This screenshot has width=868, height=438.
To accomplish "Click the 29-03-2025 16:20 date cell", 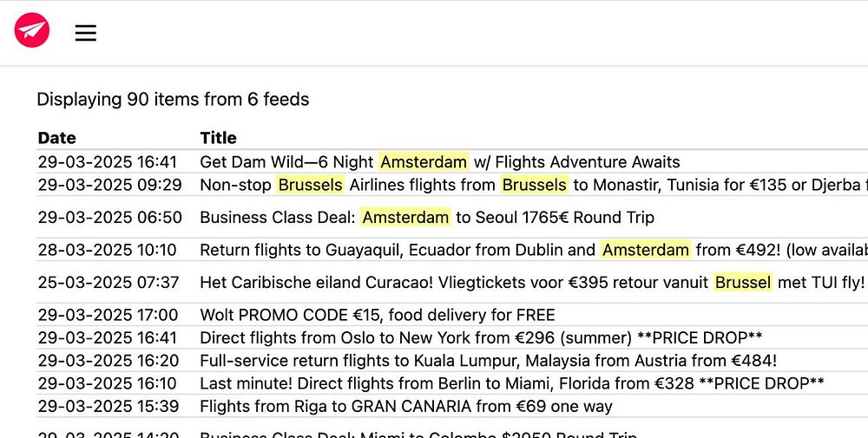I will click(x=107, y=361).
